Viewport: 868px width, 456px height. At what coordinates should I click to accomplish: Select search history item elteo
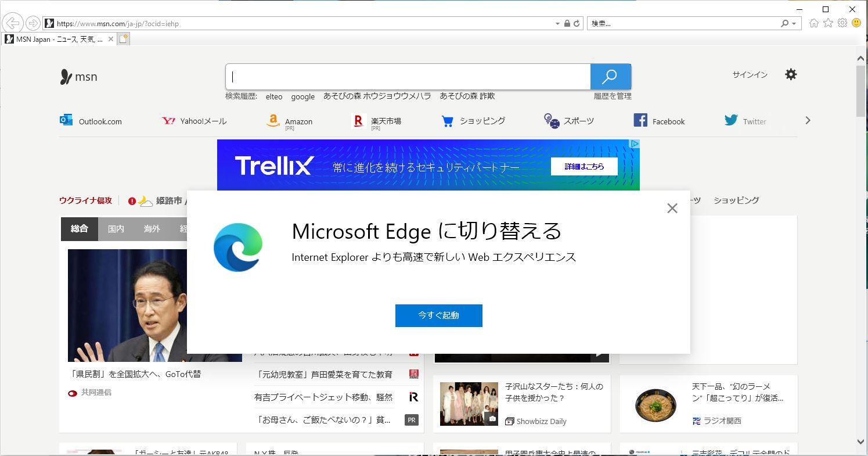coord(274,96)
